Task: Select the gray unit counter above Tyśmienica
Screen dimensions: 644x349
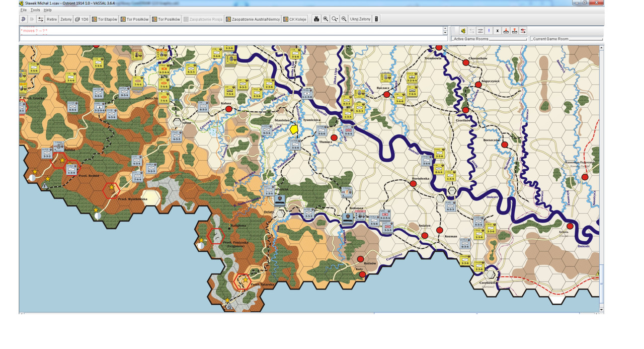Action: tap(307, 93)
